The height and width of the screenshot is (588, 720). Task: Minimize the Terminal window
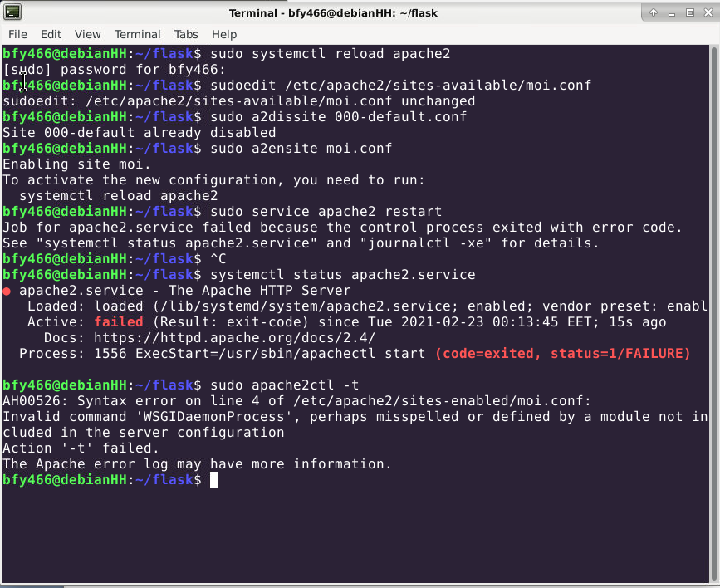click(671, 12)
